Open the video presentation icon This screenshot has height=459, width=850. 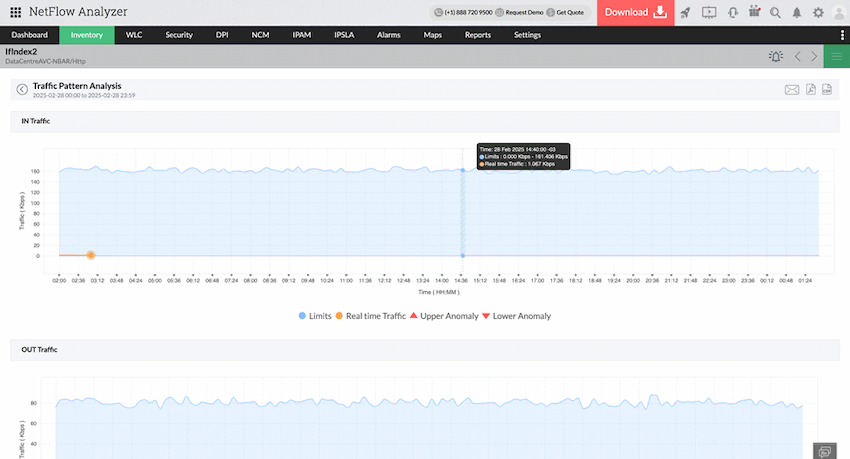pos(709,12)
